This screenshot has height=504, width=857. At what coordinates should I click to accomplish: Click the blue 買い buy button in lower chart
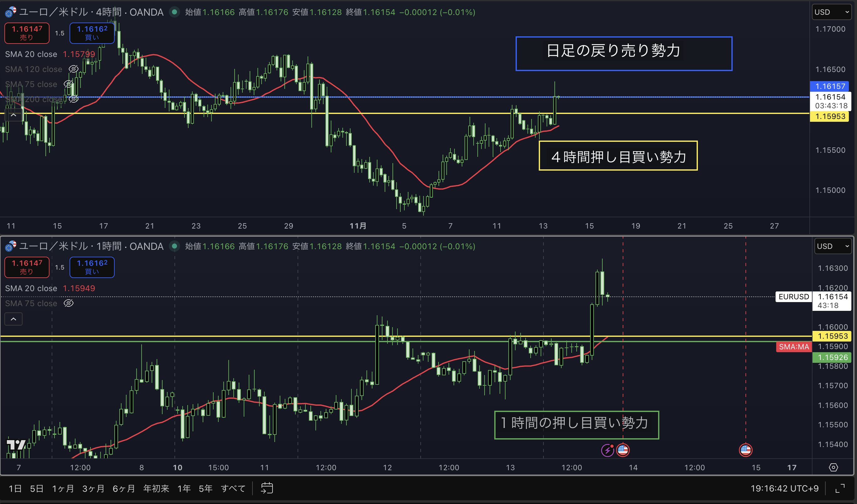92,267
